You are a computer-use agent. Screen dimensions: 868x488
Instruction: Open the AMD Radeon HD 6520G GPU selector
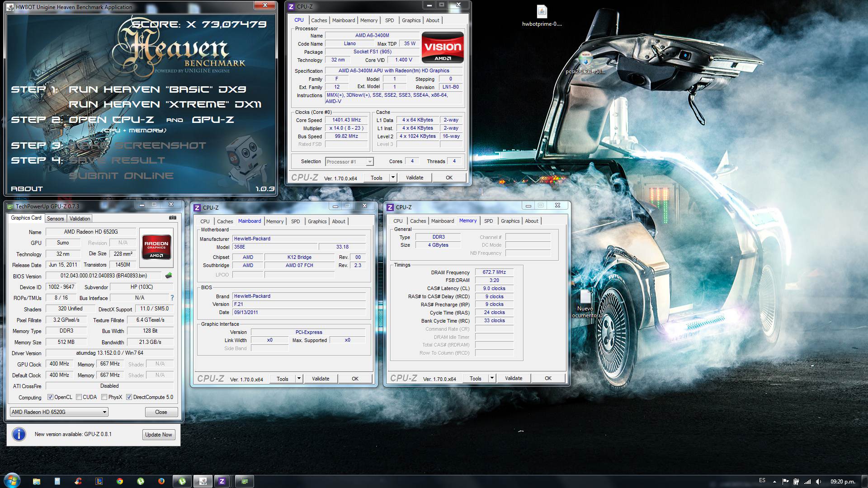59,412
